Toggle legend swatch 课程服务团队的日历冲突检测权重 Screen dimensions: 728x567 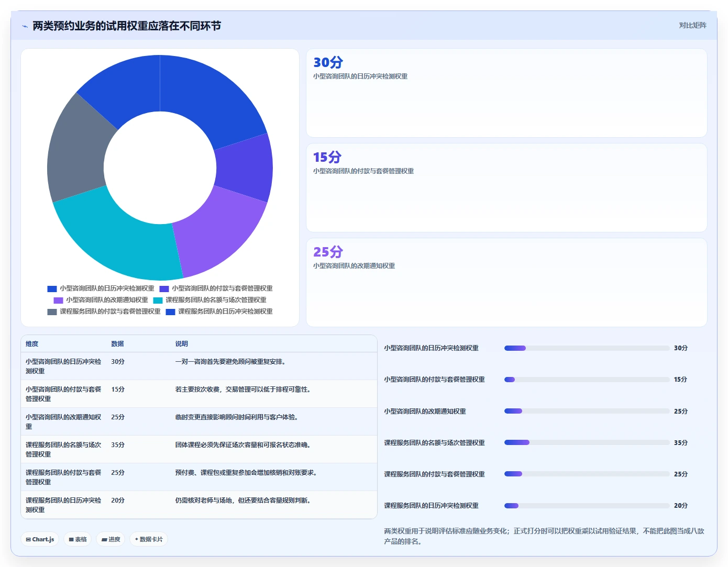170,312
